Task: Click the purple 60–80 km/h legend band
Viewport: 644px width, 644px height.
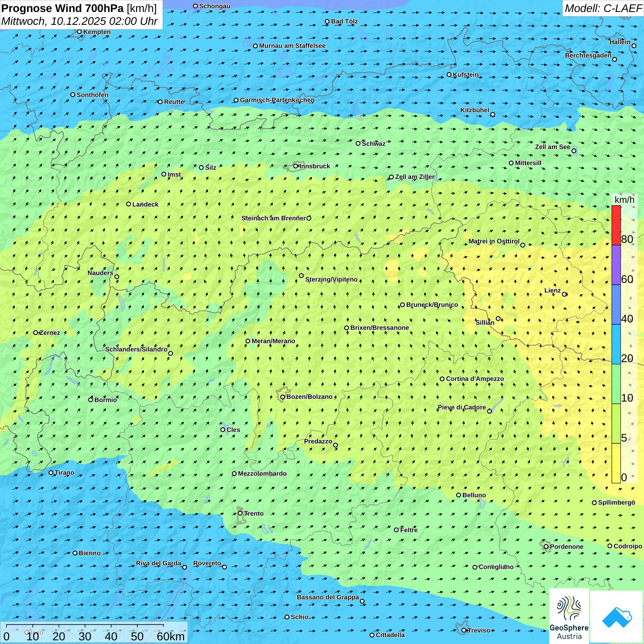Action: (616, 265)
